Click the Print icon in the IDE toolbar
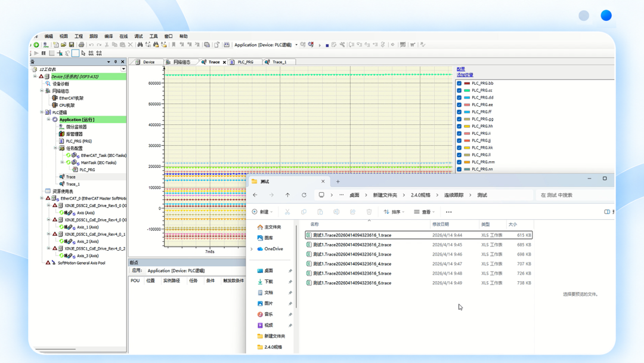The width and height of the screenshot is (644, 363). 81,45
